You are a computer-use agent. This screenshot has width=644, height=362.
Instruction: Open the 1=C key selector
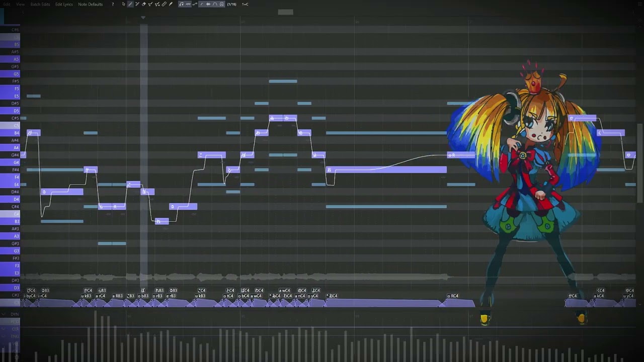(x=245, y=4)
